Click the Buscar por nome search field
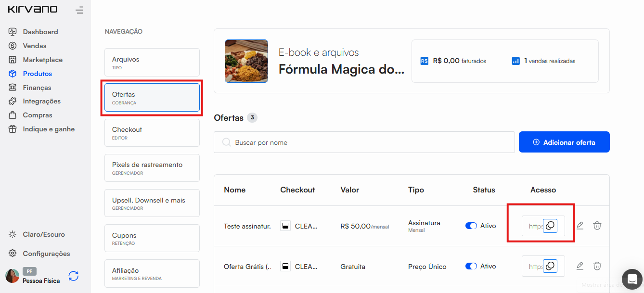 coord(364,142)
